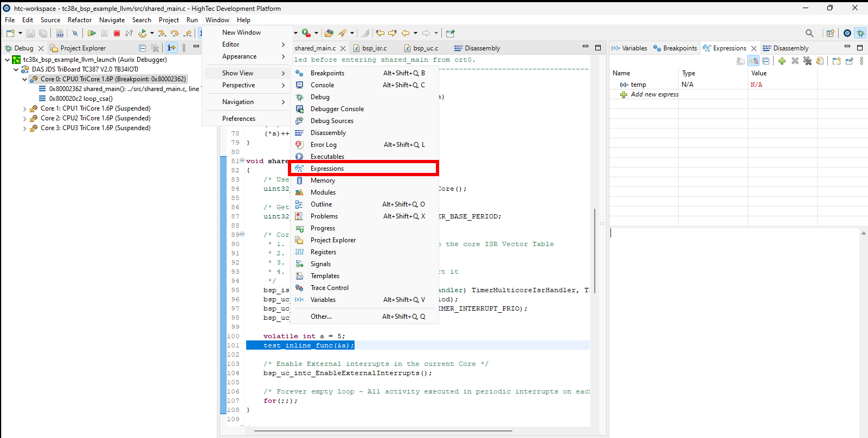868x438 pixels.
Task: Switch to the bsp_isr.c editor tab
Action: tap(374, 48)
